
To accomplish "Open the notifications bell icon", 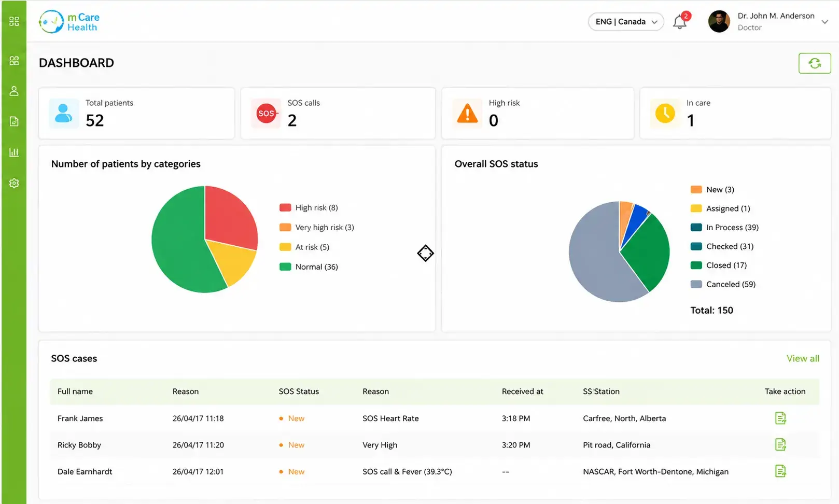I will 680,22.
